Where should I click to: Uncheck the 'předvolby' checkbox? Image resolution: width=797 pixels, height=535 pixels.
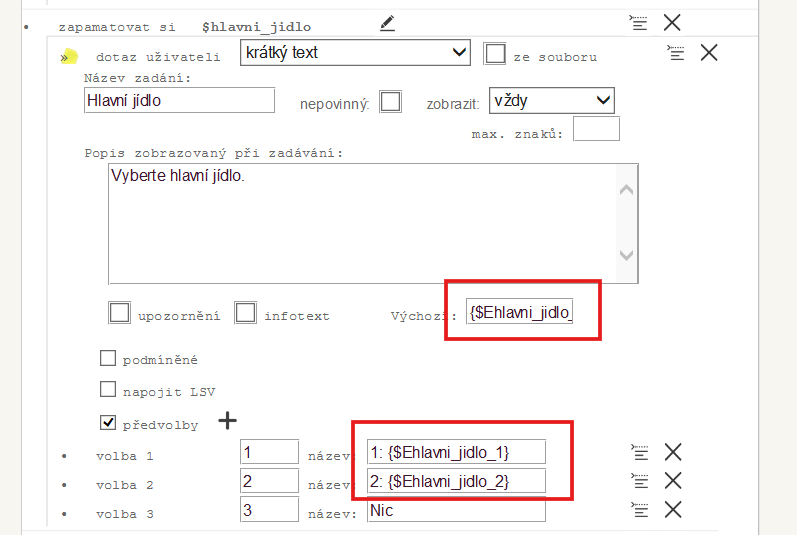108,422
